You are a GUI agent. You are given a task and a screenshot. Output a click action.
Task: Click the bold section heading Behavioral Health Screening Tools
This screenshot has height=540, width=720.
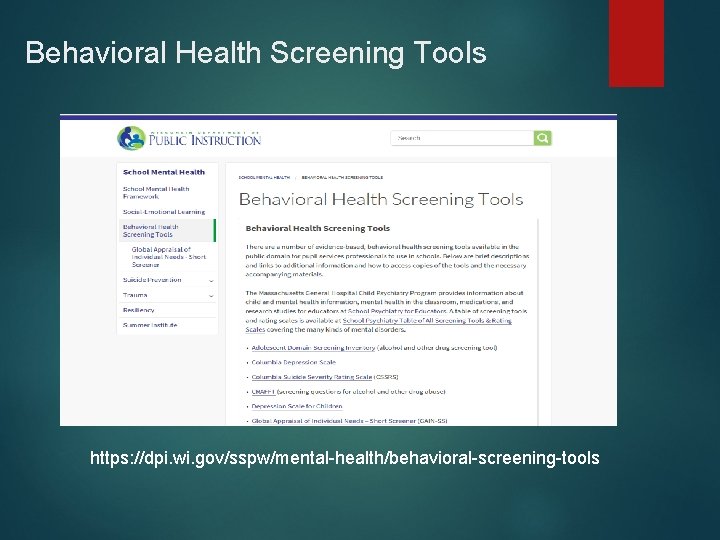coord(318,228)
